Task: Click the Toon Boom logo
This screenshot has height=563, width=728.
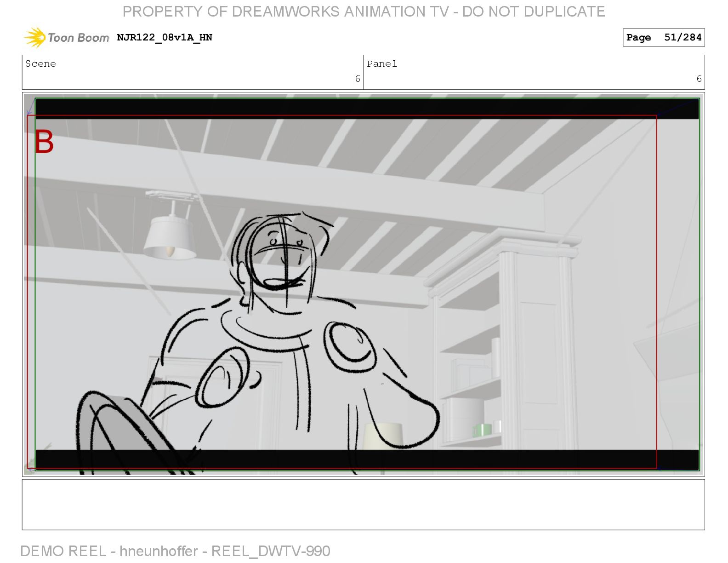Action: coord(67,37)
